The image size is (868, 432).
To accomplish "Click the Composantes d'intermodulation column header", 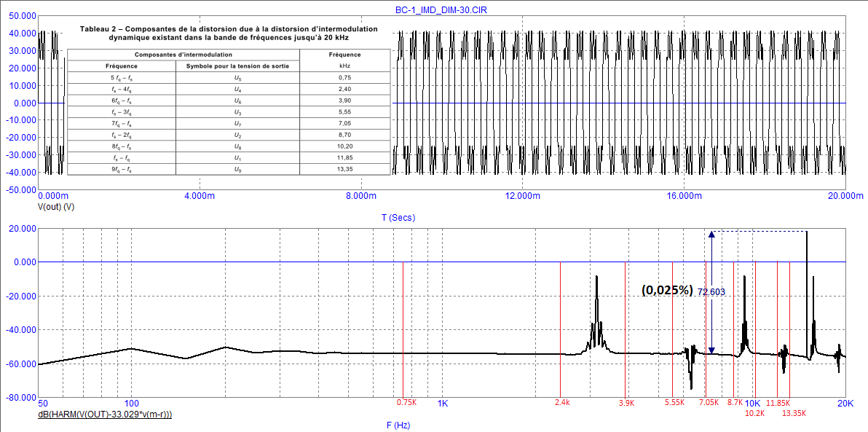I will pos(184,55).
